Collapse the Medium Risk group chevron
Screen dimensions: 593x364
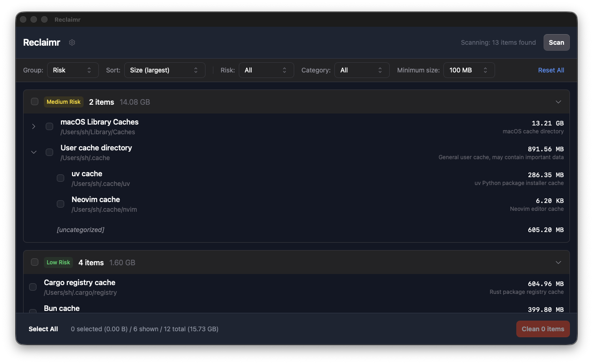pos(558,101)
